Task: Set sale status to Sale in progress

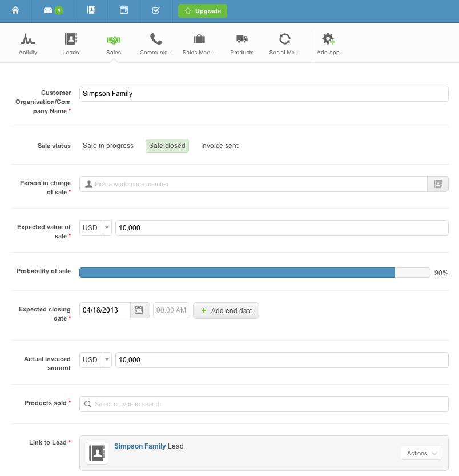Action: [108, 146]
